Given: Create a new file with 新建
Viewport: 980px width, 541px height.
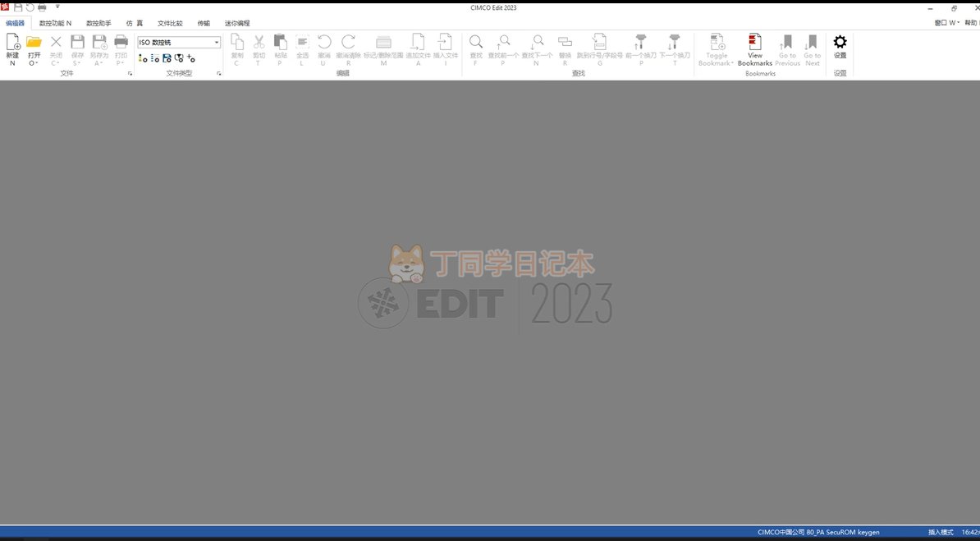Looking at the screenshot, I should click(x=12, y=49).
